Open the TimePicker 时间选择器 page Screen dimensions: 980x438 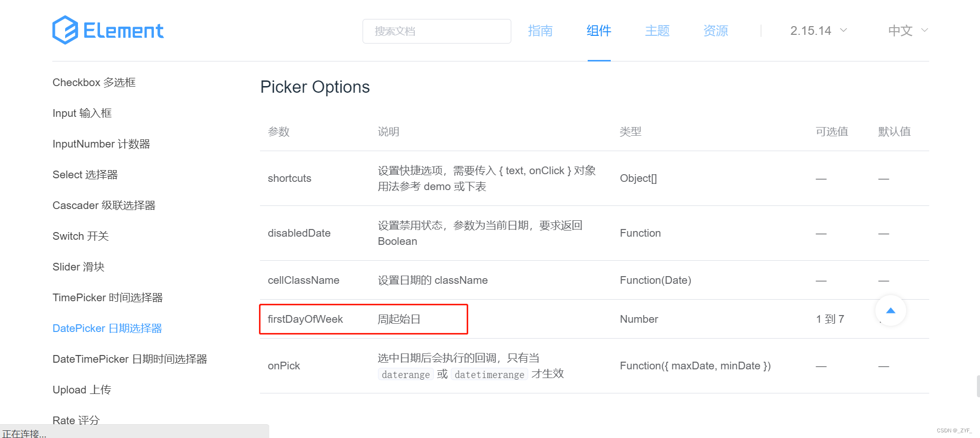click(x=107, y=297)
